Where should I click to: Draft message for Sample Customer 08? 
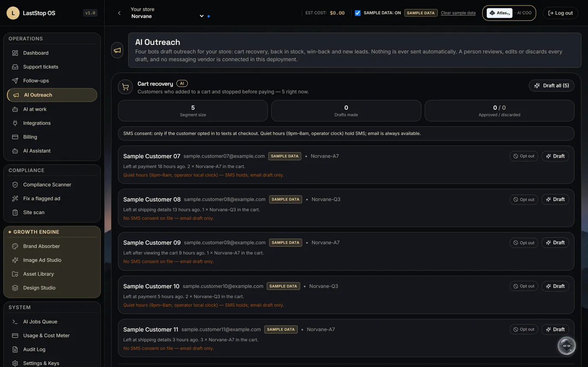(555, 199)
